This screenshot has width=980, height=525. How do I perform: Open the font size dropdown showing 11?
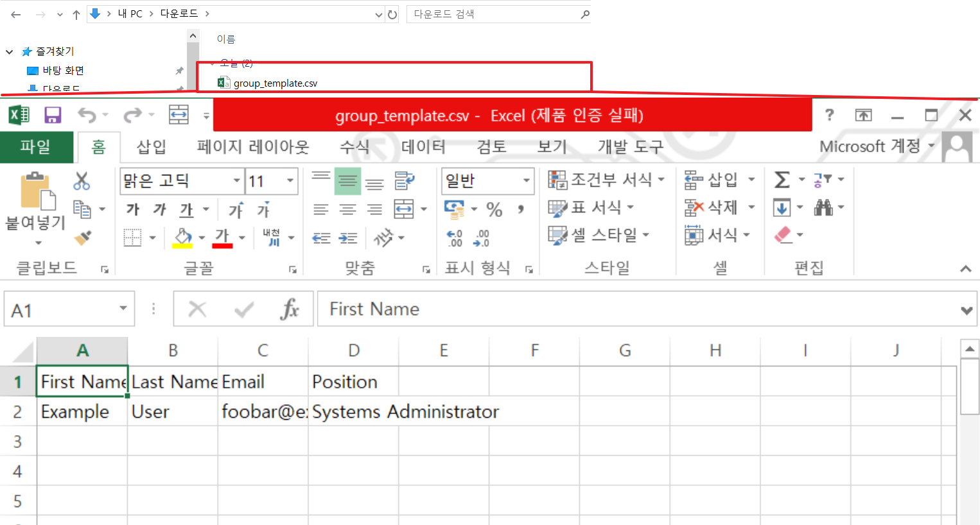point(290,181)
